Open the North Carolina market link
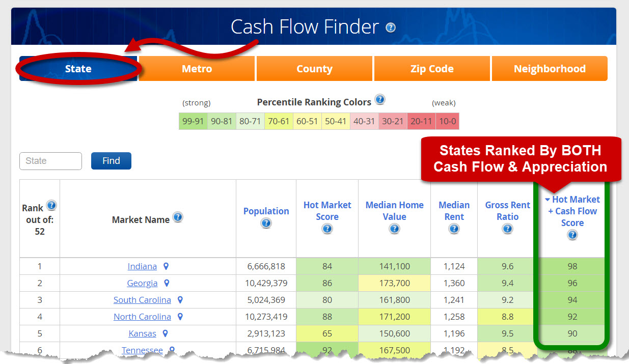The image size is (629, 364). point(142,317)
